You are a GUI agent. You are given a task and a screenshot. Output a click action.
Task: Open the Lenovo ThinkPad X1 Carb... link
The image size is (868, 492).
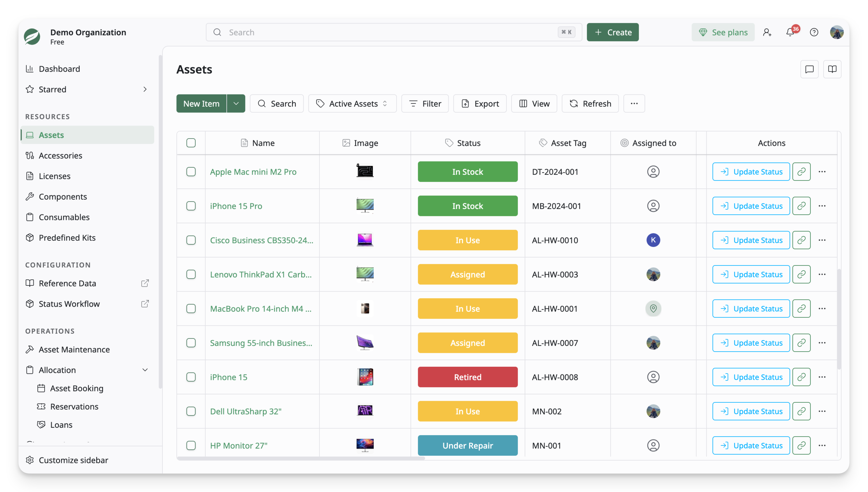coord(261,274)
